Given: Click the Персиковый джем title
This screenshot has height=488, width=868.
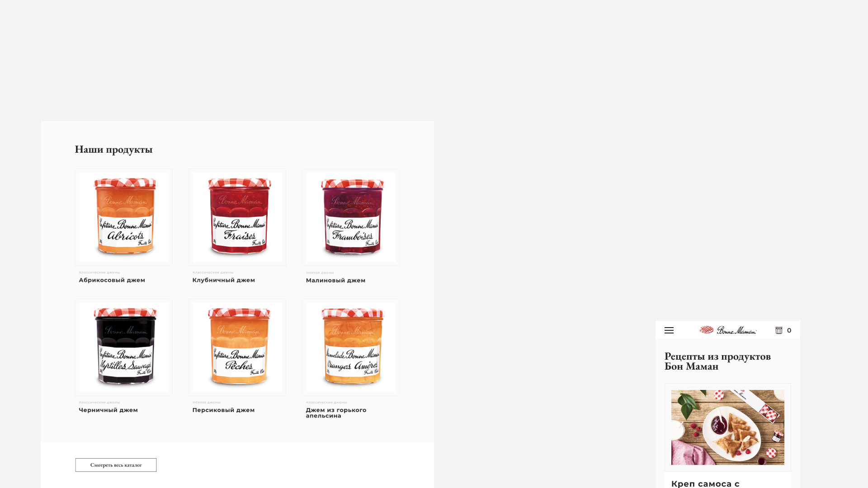Looking at the screenshot, I should click(x=224, y=410).
